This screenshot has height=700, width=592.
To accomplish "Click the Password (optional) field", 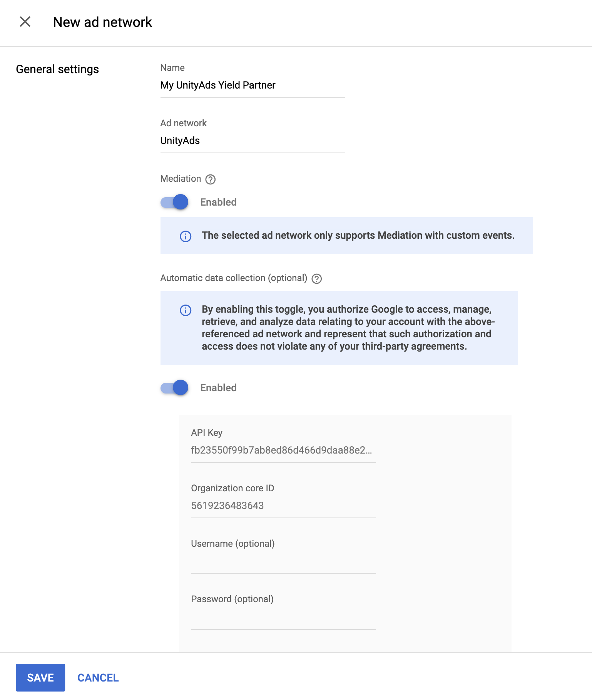I will tap(283, 617).
